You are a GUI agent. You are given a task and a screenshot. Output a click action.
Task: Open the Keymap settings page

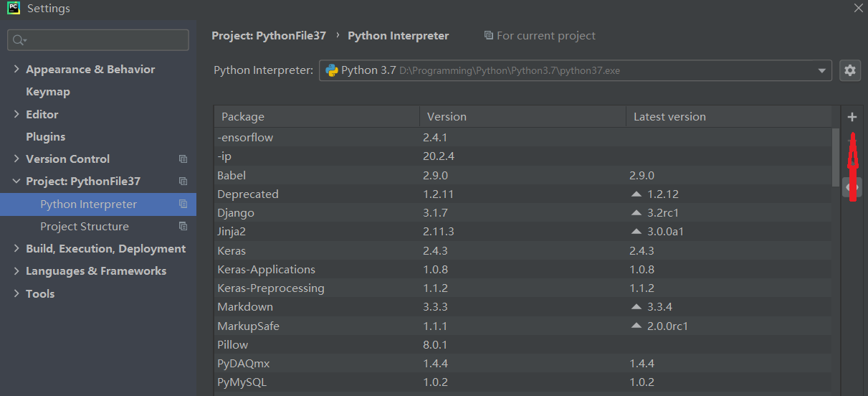48,92
